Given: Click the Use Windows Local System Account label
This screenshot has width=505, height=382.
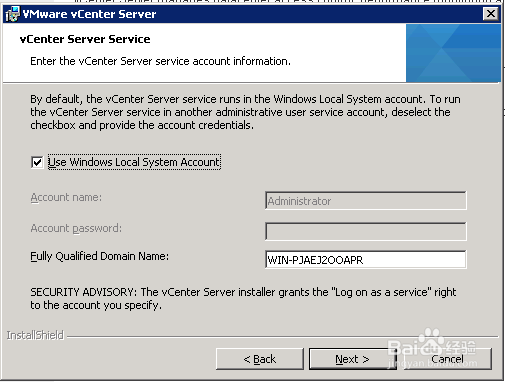Looking at the screenshot, I should [x=134, y=162].
